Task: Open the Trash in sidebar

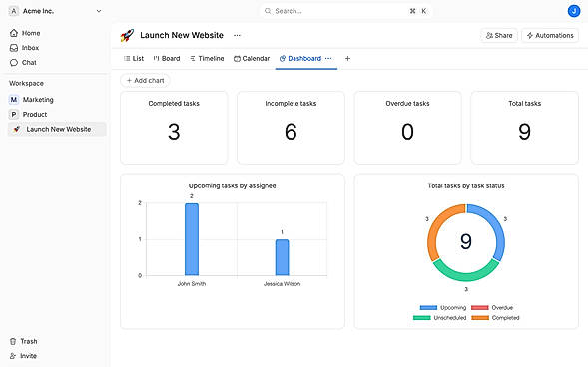Action: click(x=23, y=341)
